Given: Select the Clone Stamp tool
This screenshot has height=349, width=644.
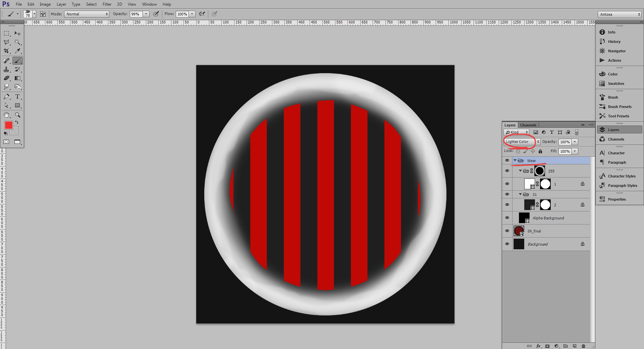Looking at the screenshot, I should point(6,69).
